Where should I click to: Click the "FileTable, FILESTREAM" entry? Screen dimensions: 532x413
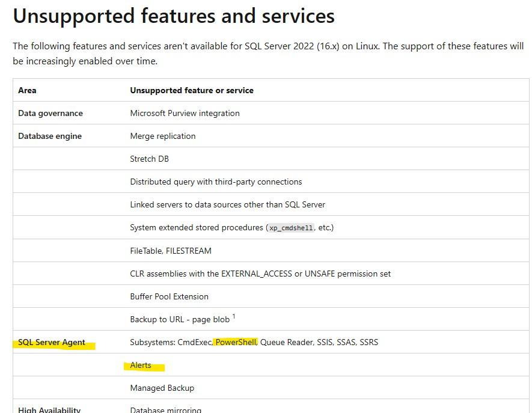click(x=171, y=251)
